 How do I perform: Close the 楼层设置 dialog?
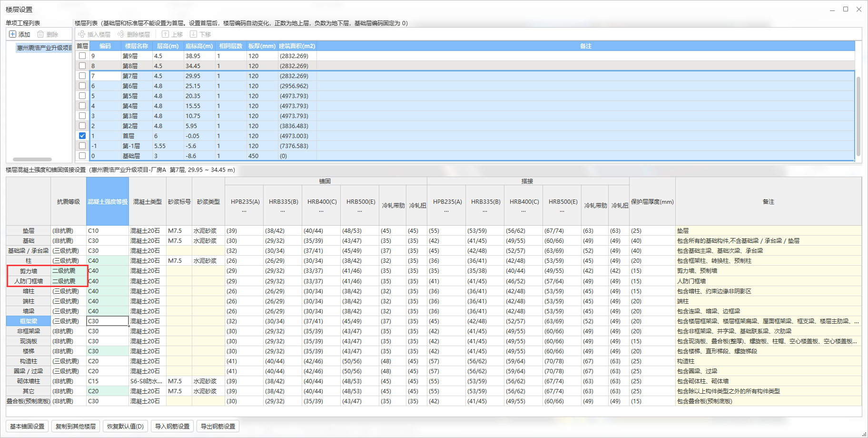[859, 9]
